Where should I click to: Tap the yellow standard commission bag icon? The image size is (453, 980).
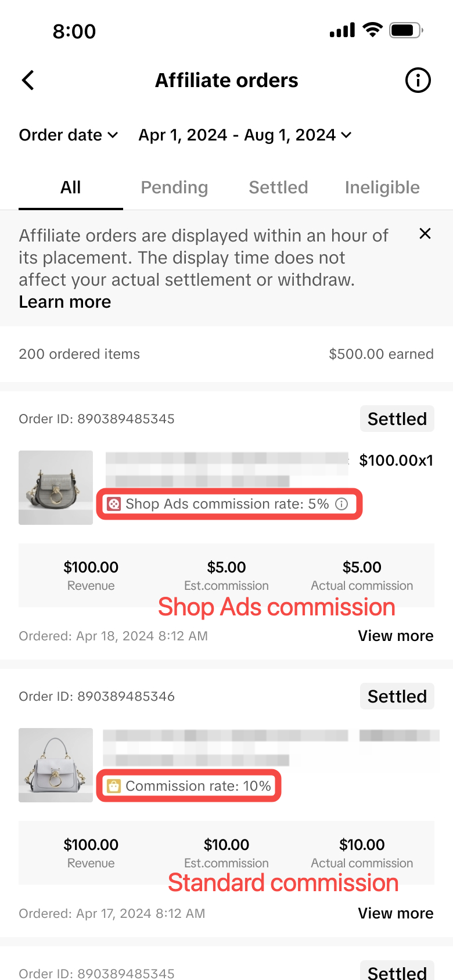point(114,786)
